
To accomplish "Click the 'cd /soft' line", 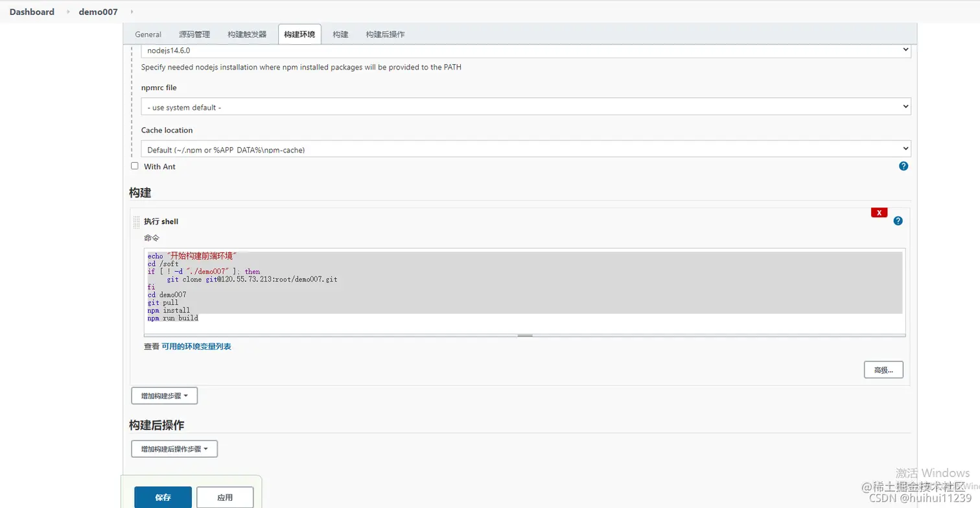I will coord(163,264).
